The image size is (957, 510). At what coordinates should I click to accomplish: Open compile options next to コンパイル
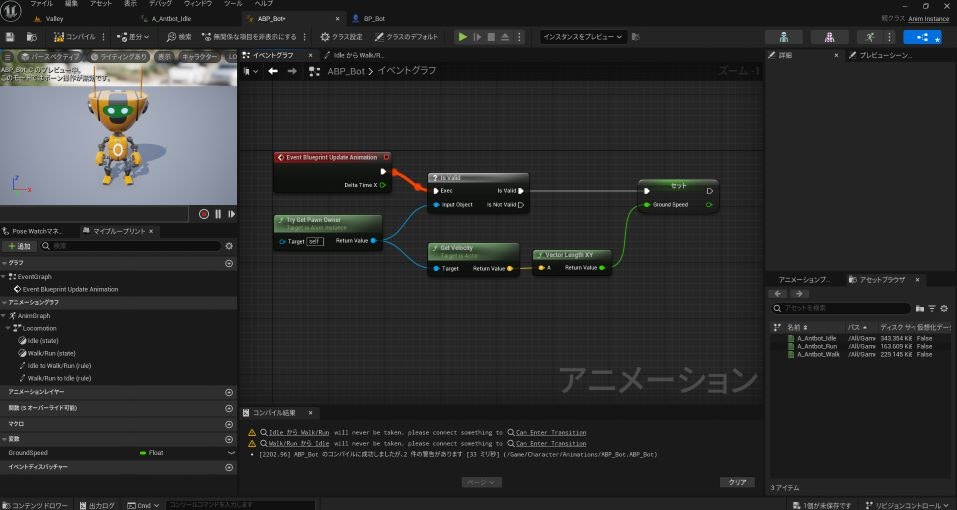(104, 37)
